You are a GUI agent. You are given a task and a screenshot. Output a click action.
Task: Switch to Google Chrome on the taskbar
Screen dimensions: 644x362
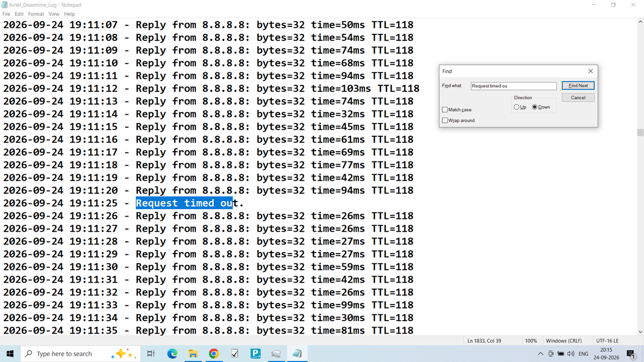click(x=214, y=354)
